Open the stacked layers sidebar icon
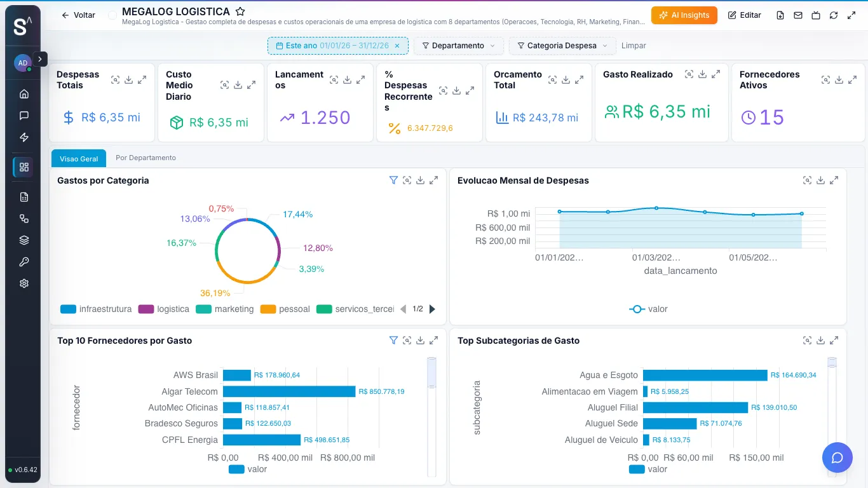Image resolution: width=868 pixels, height=488 pixels. (24, 240)
